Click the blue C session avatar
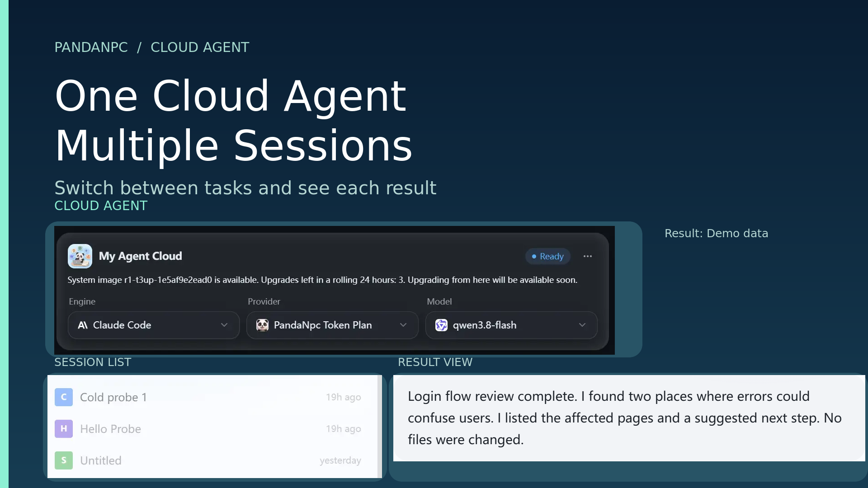The width and height of the screenshot is (868, 488). [64, 397]
